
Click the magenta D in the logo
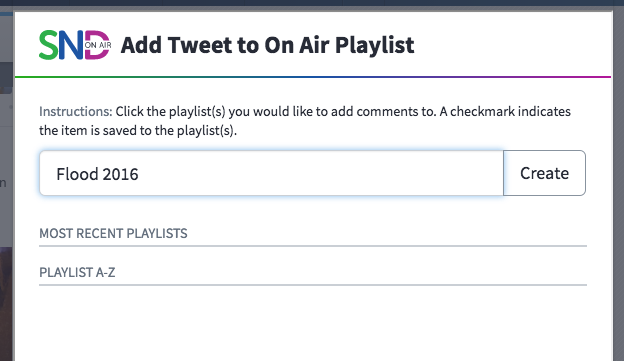click(98, 45)
